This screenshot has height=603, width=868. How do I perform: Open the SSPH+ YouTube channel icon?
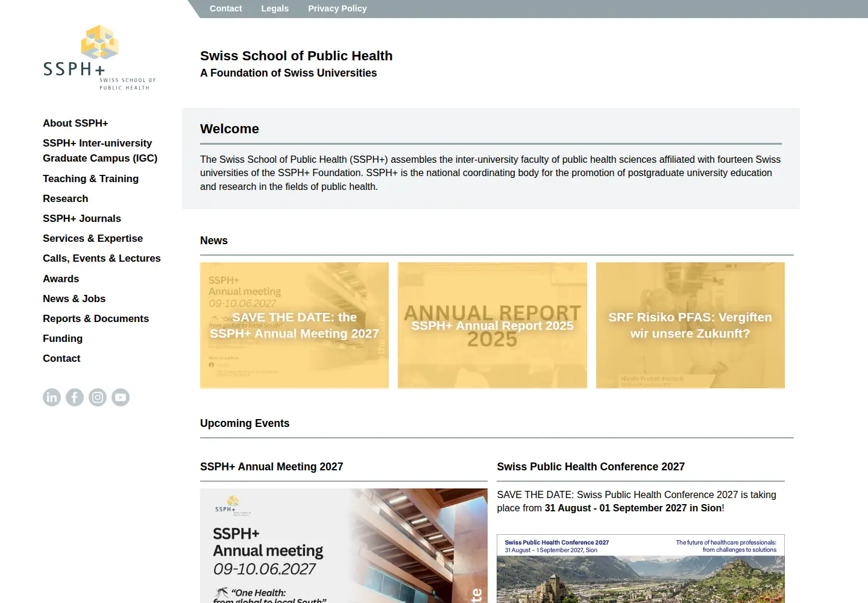pyautogui.click(x=121, y=397)
